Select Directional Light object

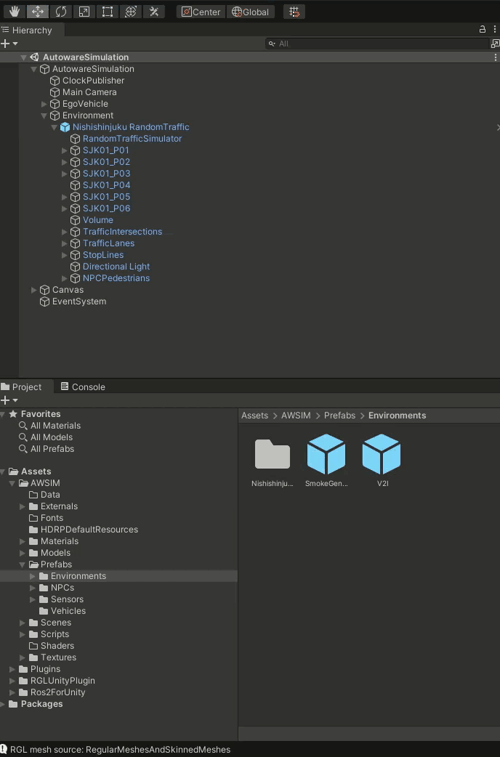pos(116,266)
